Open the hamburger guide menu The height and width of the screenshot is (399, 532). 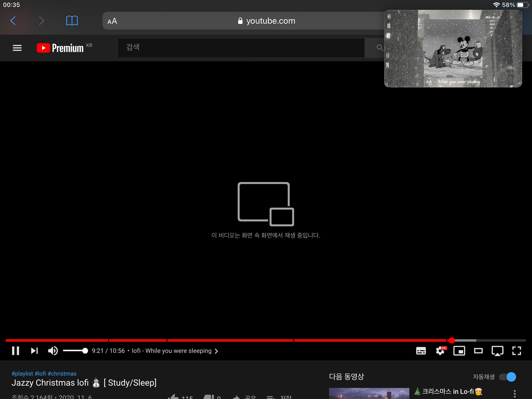(x=17, y=48)
